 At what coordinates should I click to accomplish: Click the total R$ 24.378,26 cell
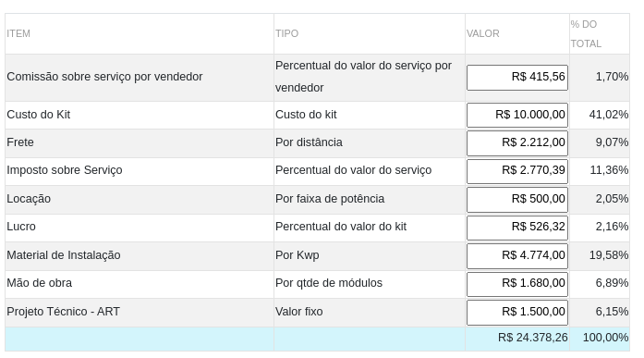533,338
